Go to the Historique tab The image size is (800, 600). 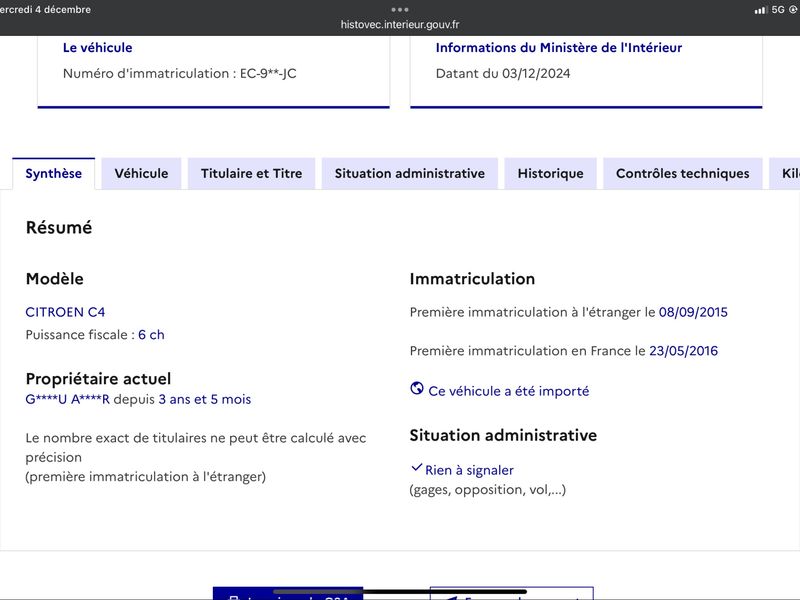(551, 173)
